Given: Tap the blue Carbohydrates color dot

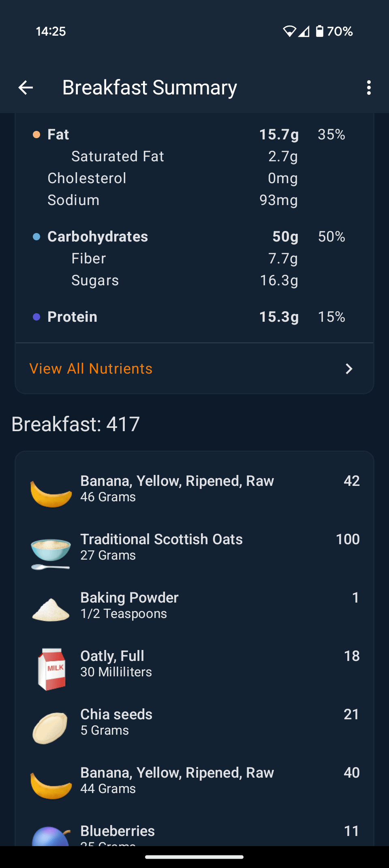Looking at the screenshot, I should point(36,237).
